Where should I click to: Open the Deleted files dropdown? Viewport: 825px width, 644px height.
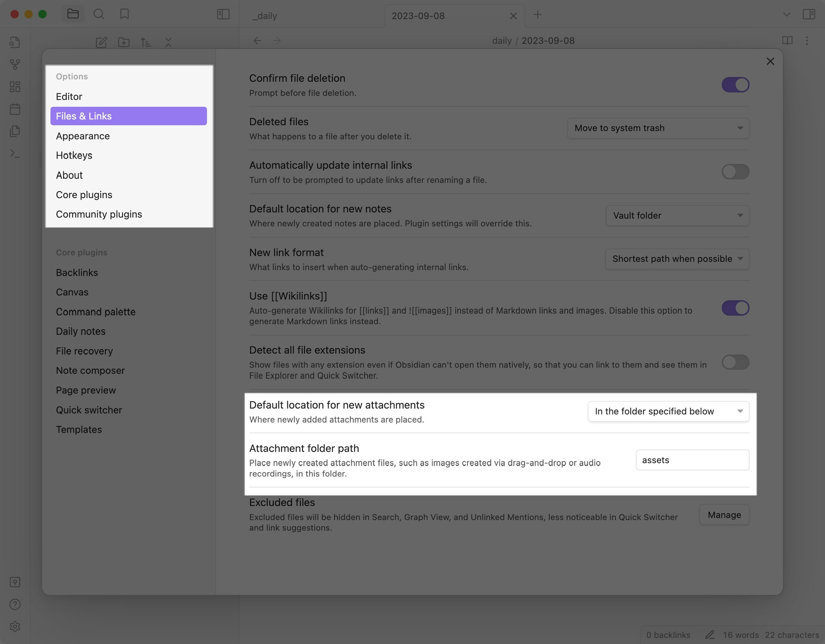[658, 128]
